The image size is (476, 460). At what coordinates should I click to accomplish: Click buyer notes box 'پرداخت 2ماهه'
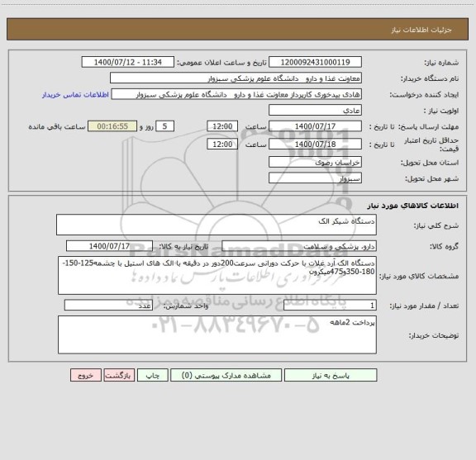pos(217,334)
